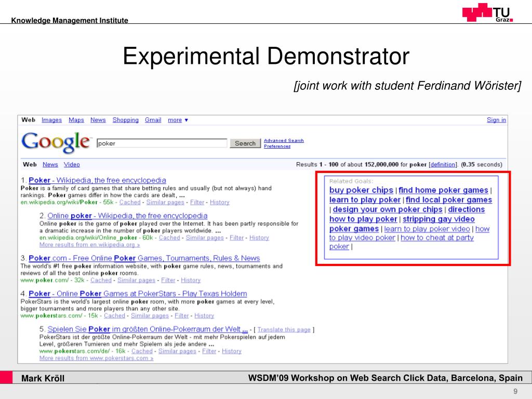The height and width of the screenshot is (399, 532).
Task: Click the Sign in link
Action: (496, 120)
